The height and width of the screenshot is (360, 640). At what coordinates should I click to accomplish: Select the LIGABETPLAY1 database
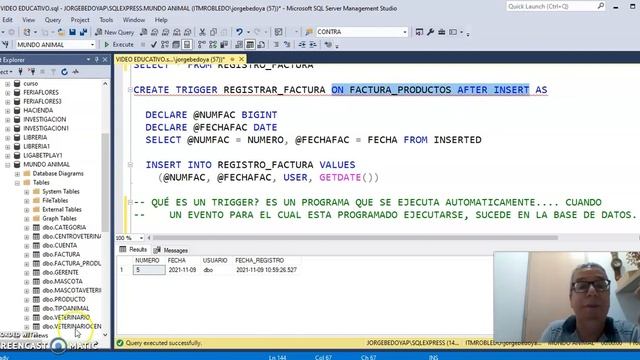coord(42,156)
